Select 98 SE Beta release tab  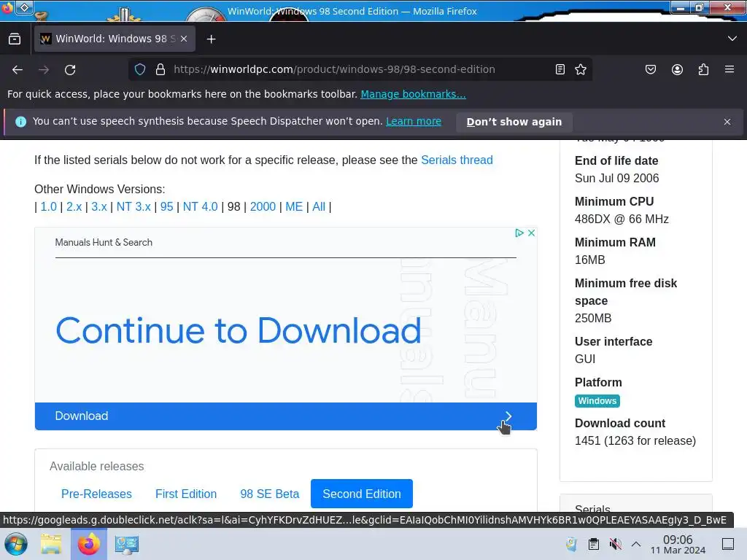pyautogui.click(x=270, y=494)
